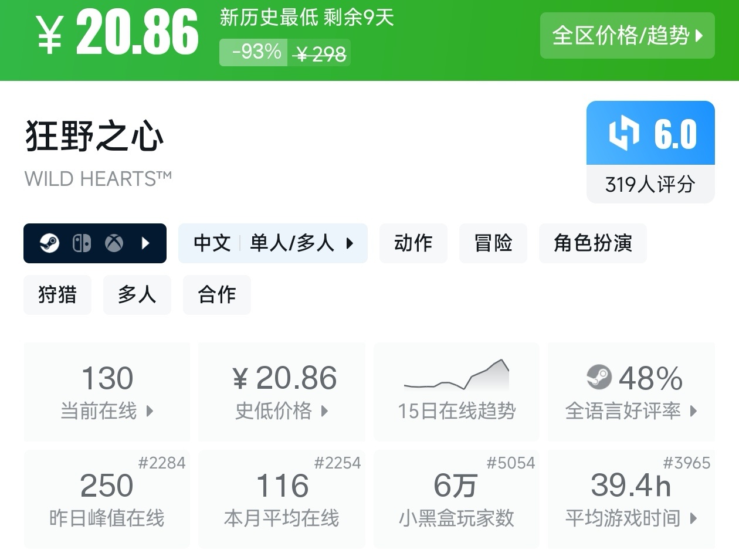
Task: Select the 冒险 genre tag
Action: pos(493,243)
